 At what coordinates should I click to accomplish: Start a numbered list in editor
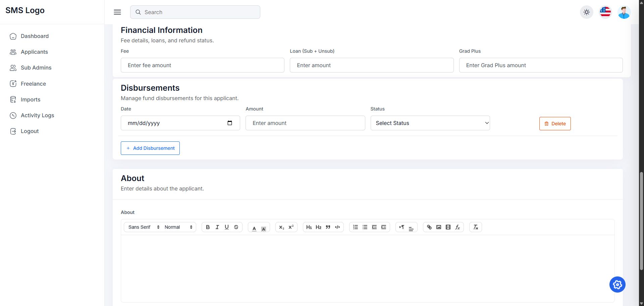point(355,227)
